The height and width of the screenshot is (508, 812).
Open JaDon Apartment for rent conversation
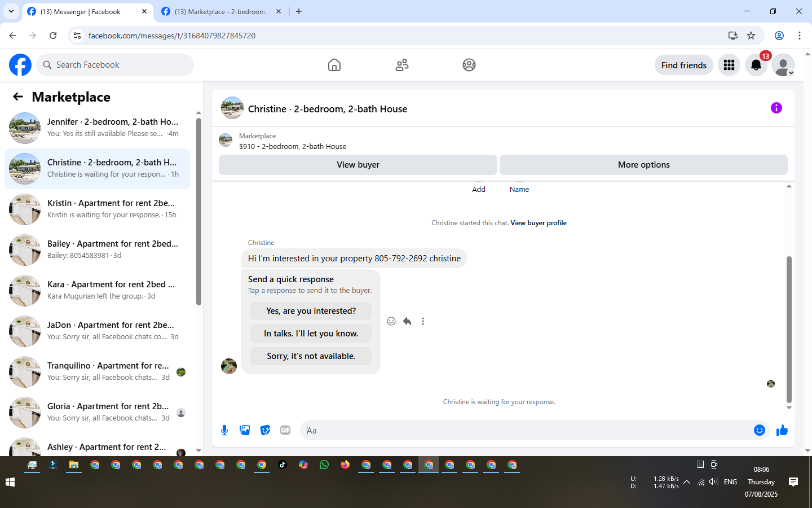point(97,331)
